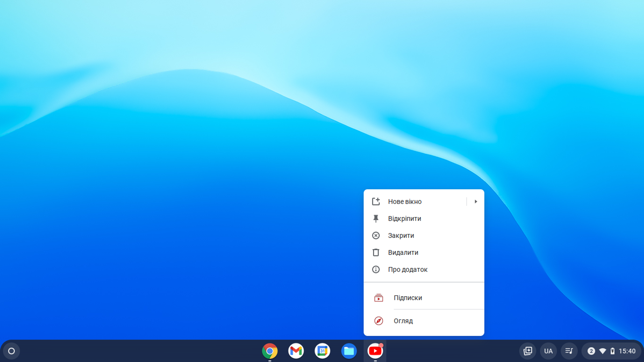Screen dimensions: 644x362
Task: Click the YouTube shelf icon
Action: pos(375,351)
